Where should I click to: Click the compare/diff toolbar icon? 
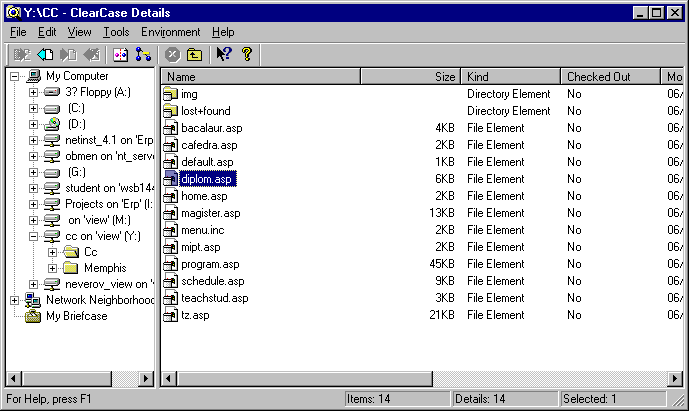[120, 54]
